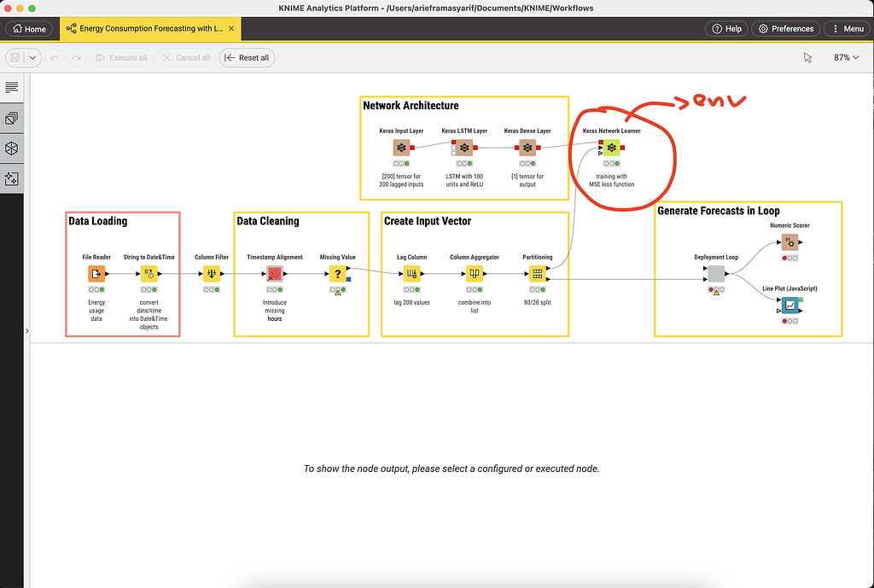Open the K-AI assistant in the sidebar

(11, 178)
